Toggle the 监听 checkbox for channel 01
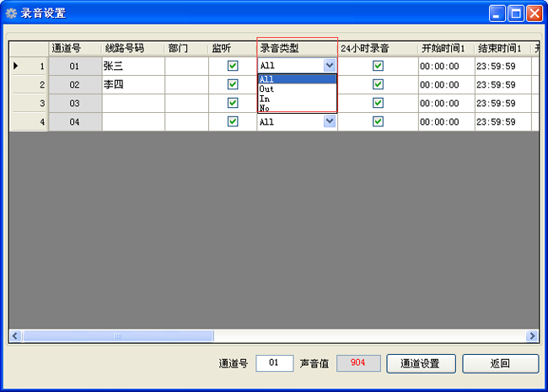 233,66
